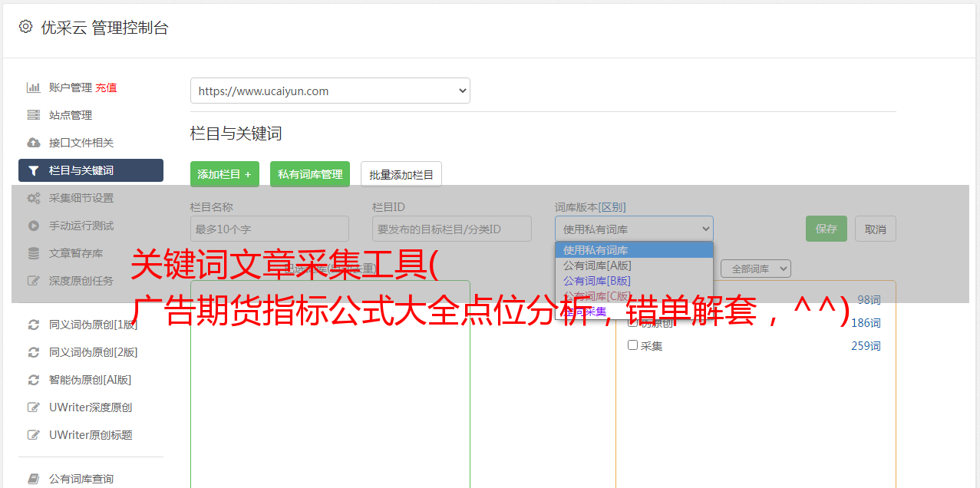The height and width of the screenshot is (488, 980).
Task: Open 私有词库管理
Action: pyautogui.click(x=310, y=174)
